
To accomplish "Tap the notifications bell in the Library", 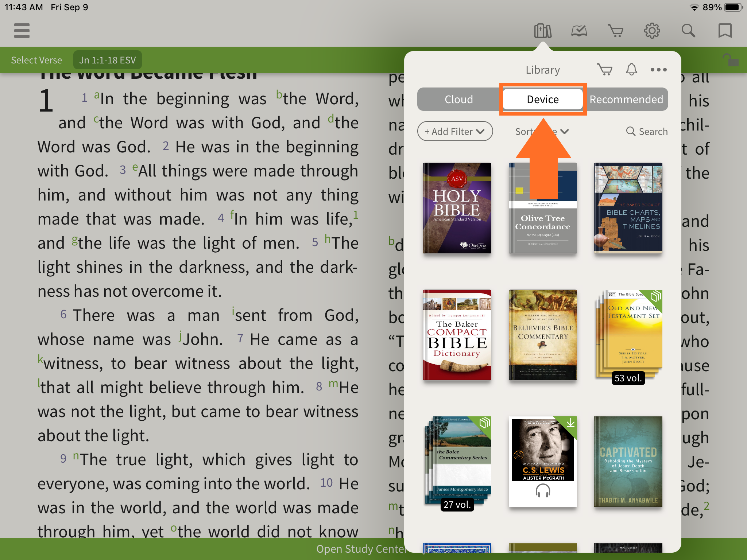I will pyautogui.click(x=631, y=69).
